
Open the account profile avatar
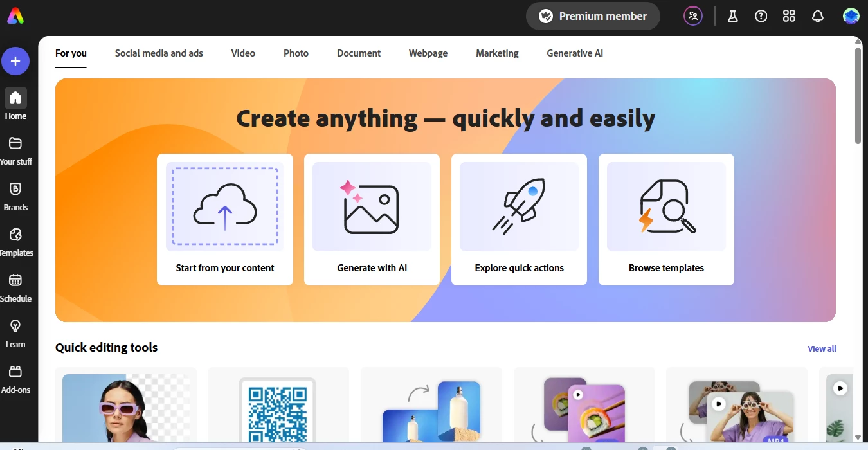coord(851,16)
